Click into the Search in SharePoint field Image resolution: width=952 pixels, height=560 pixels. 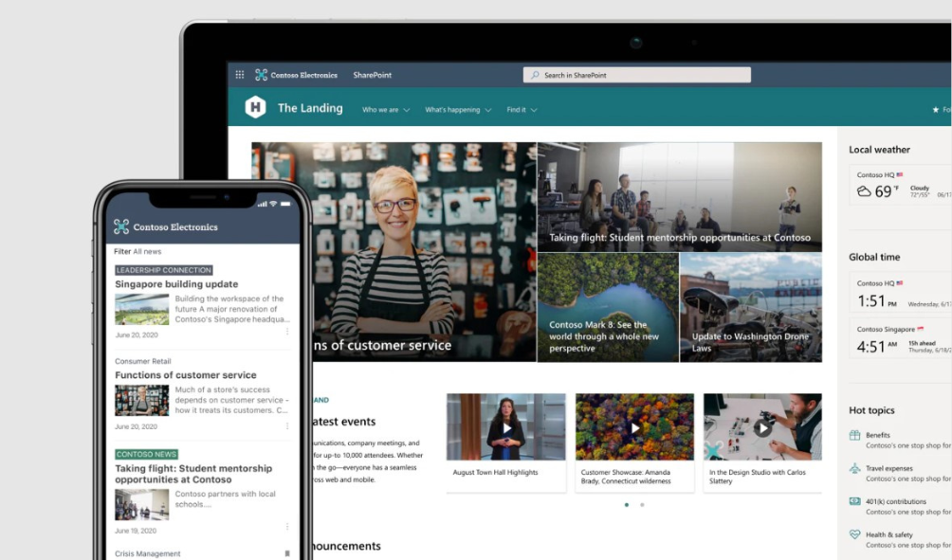(x=637, y=75)
